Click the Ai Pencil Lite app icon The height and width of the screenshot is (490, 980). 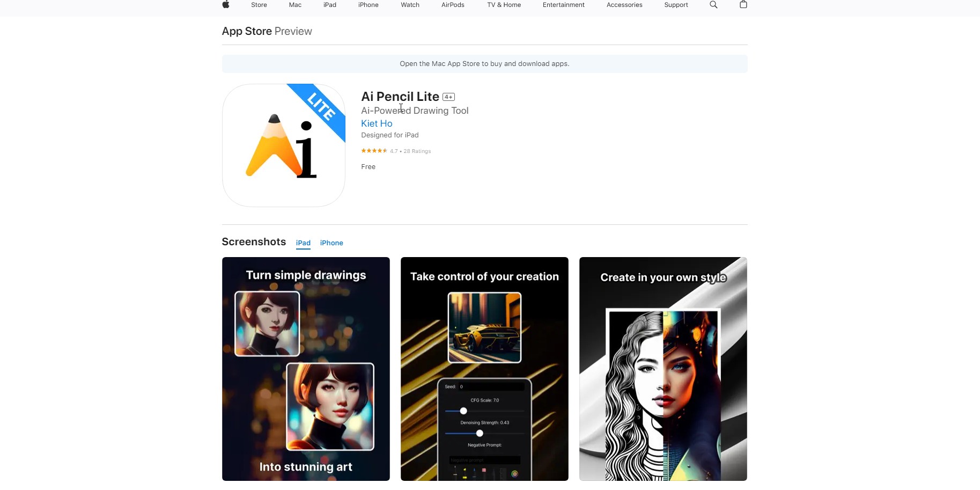[284, 145]
